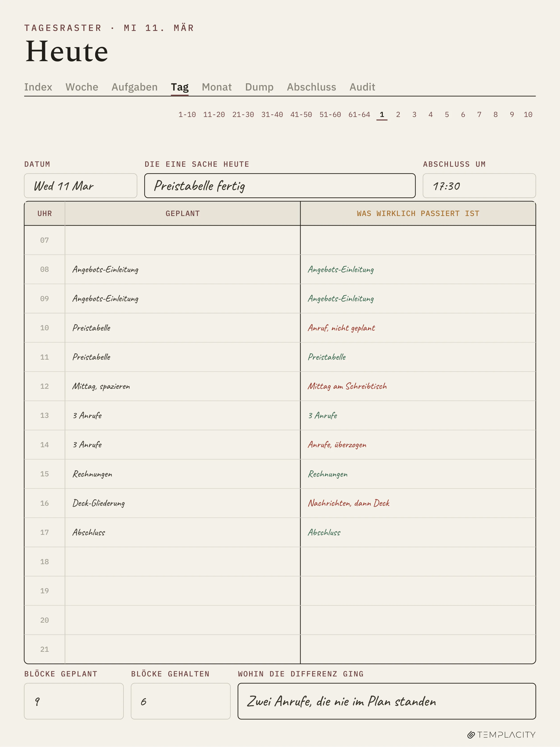Click planned 'Angebots-Einleitung' at hour 08

[x=105, y=270]
